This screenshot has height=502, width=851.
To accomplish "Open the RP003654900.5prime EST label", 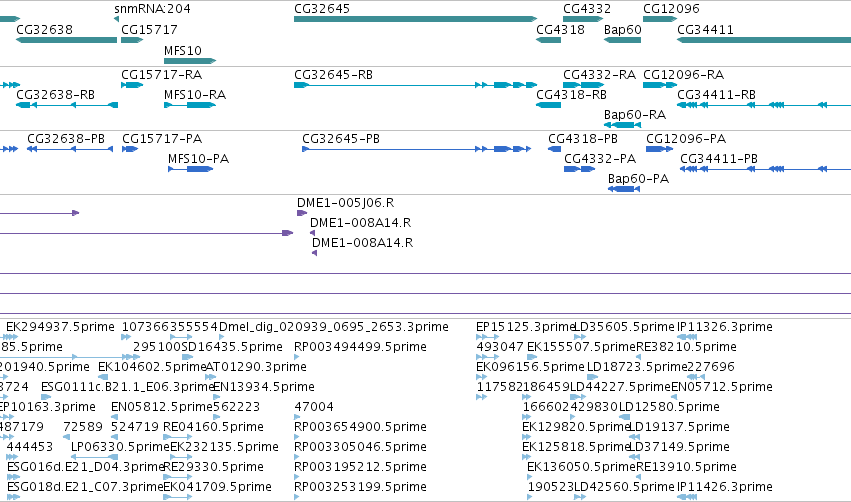I will click(x=360, y=427).
